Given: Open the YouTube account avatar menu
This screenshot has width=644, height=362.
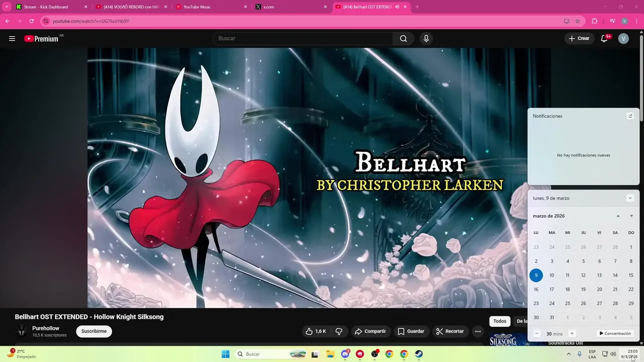Looking at the screenshot, I should [x=623, y=39].
